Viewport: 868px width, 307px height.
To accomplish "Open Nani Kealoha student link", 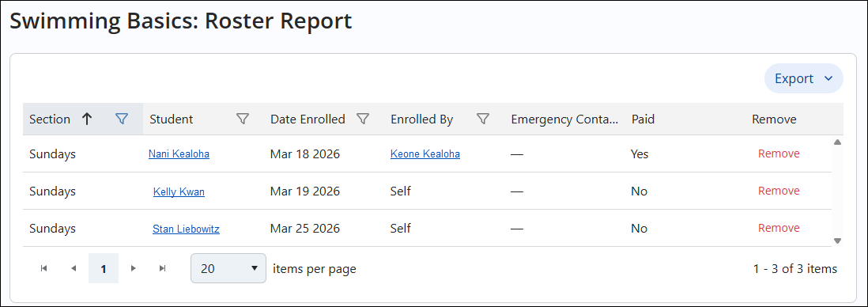I will [179, 154].
